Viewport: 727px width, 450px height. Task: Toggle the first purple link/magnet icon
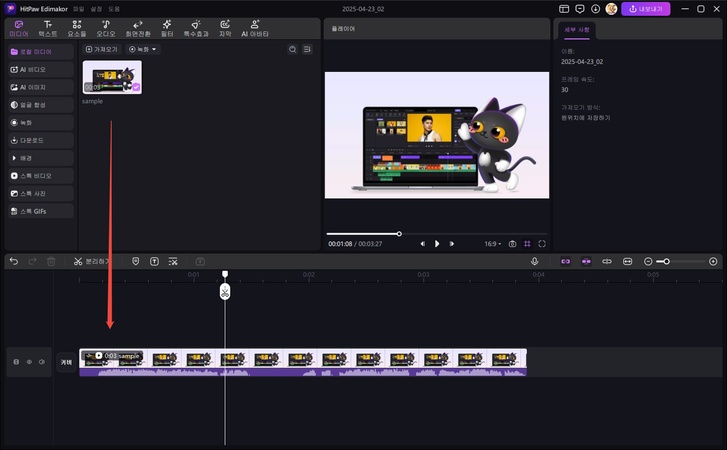(566, 261)
